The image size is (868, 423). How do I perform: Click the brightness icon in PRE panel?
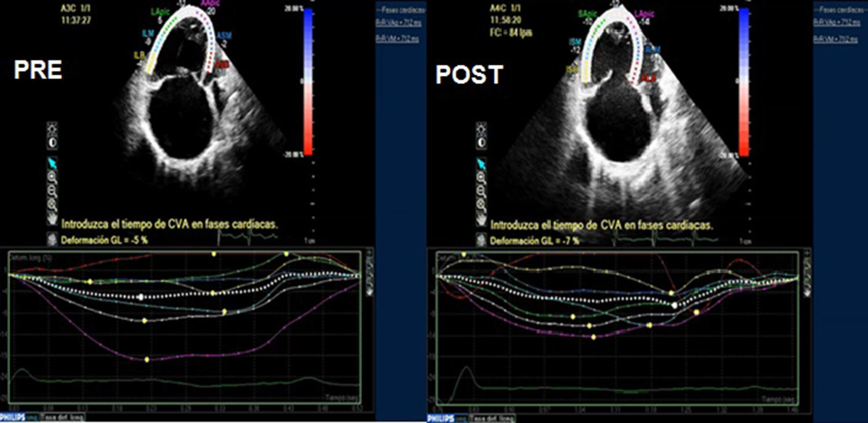[x=52, y=127]
